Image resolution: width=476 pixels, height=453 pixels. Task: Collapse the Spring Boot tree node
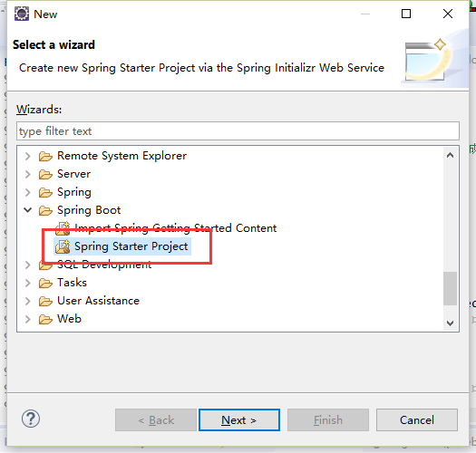[x=27, y=210]
